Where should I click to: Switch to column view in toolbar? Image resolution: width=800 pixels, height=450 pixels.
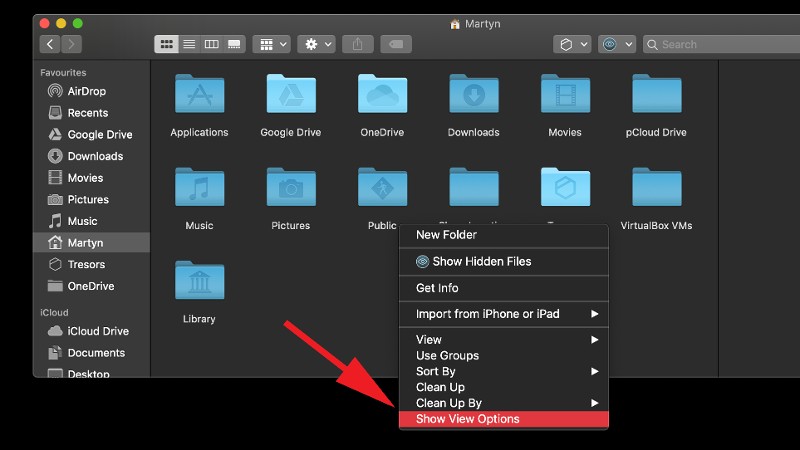[x=211, y=44]
